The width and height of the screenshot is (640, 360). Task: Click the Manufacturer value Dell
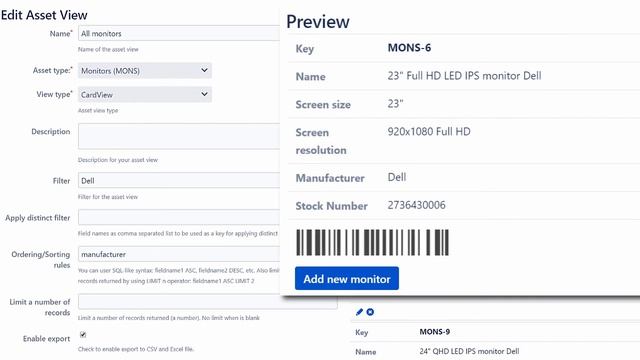point(396,177)
